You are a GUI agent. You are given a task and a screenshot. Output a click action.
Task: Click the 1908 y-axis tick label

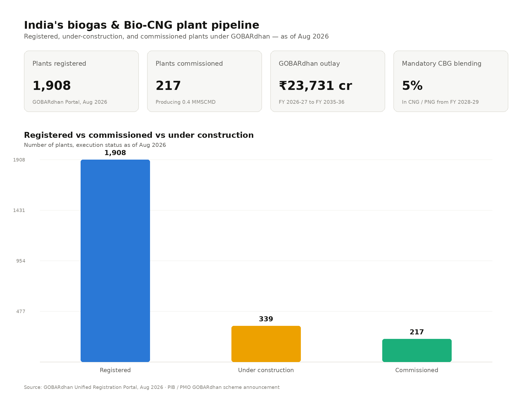(19, 160)
